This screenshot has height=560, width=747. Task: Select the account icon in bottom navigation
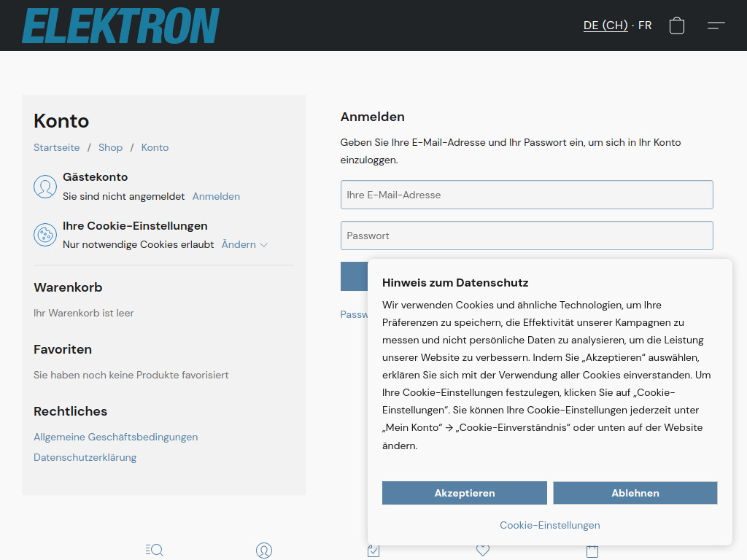[263, 550]
